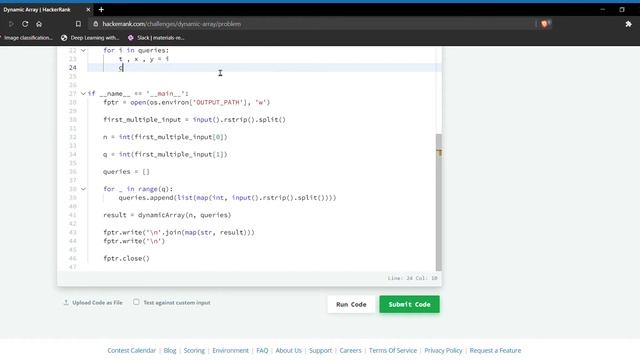Open the Scoring footer link
Screen dimensions: 640x360
[x=194, y=350]
